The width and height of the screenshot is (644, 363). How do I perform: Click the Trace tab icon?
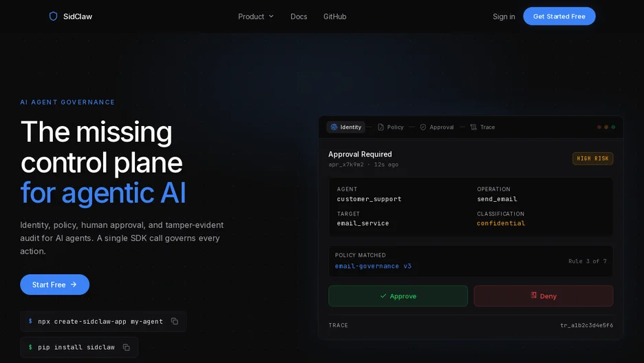[x=473, y=127]
